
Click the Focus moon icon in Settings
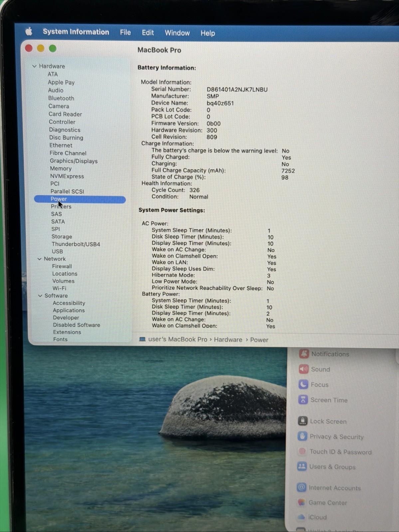[x=303, y=384]
